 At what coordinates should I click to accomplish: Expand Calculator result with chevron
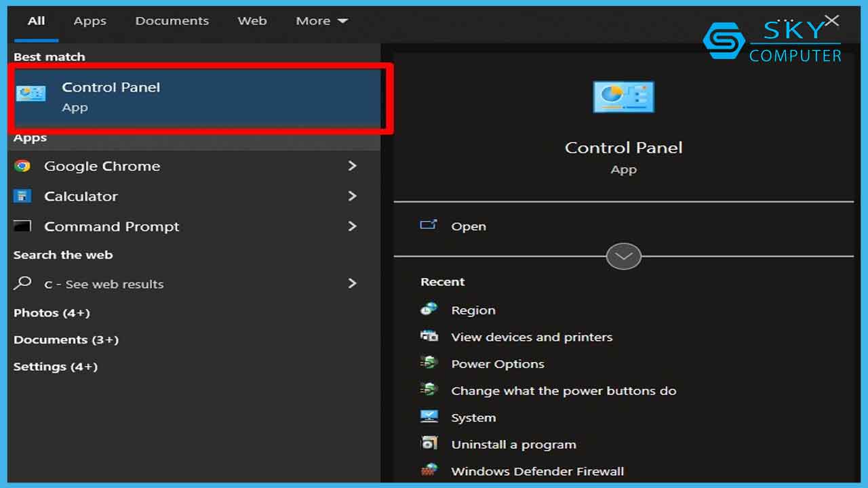point(352,197)
